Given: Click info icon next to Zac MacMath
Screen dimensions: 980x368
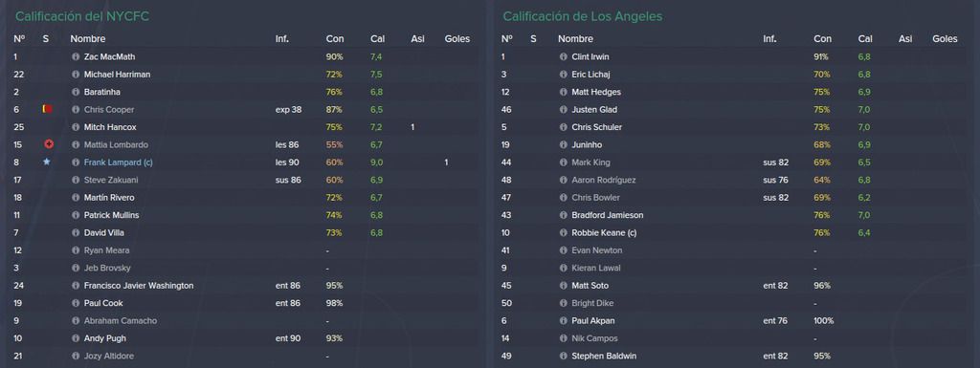Looking at the screenshot, I should click(76, 56).
